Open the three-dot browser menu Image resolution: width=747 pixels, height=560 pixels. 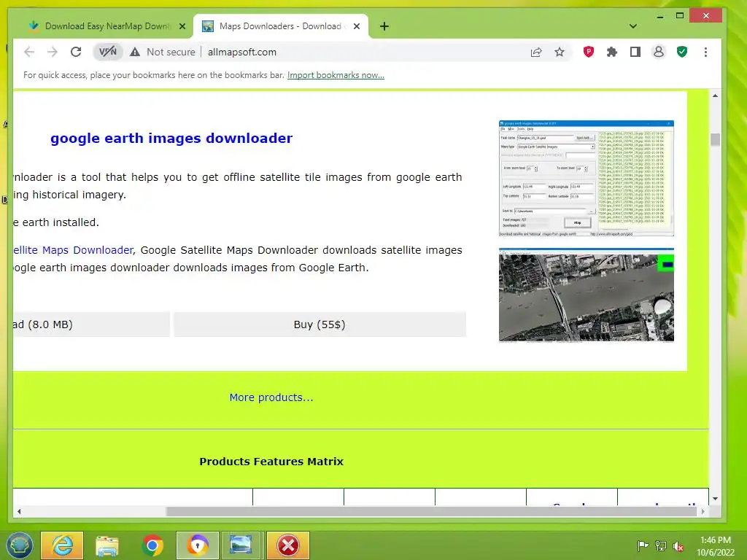(705, 52)
